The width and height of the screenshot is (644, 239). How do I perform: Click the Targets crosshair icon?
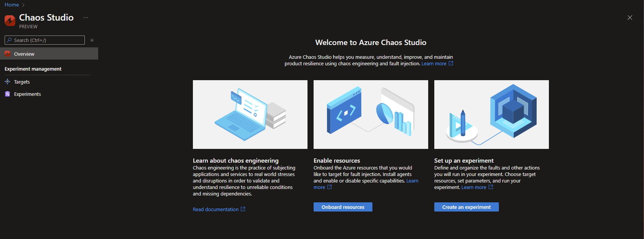[7, 82]
